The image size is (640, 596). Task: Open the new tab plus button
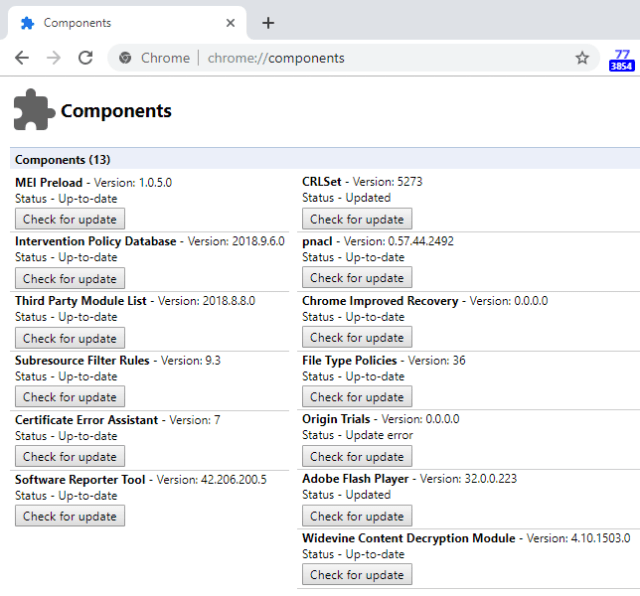(x=268, y=23)
